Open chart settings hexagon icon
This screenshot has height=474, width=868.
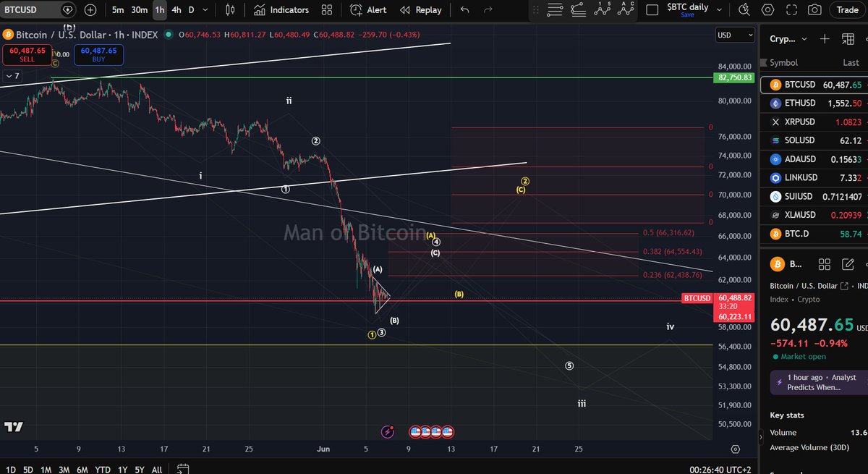(767, 10)
